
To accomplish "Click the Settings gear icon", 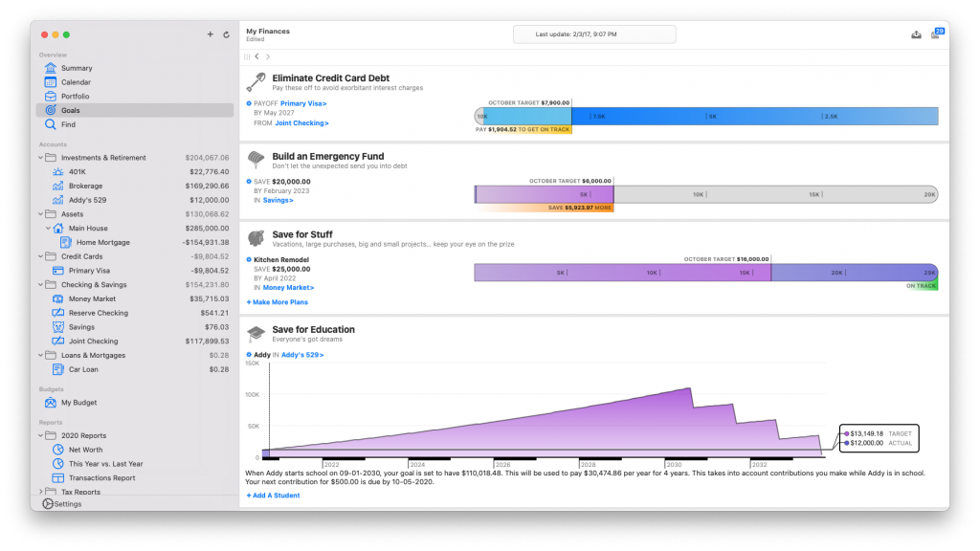I will (x=48, y=503).
